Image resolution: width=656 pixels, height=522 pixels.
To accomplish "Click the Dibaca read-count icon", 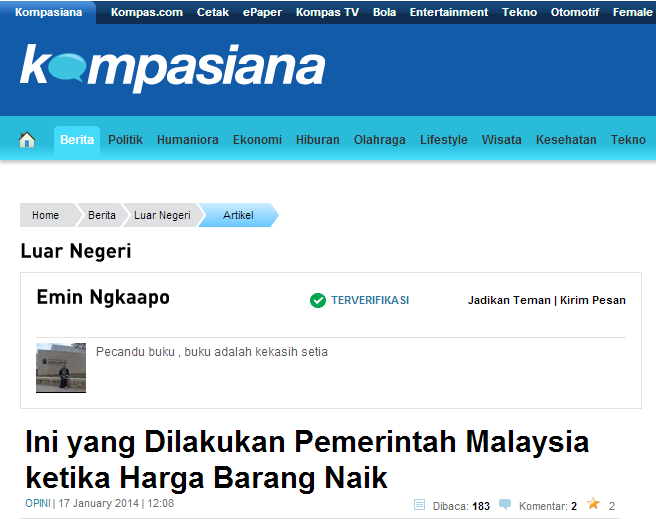I will (x=419, y=505).
